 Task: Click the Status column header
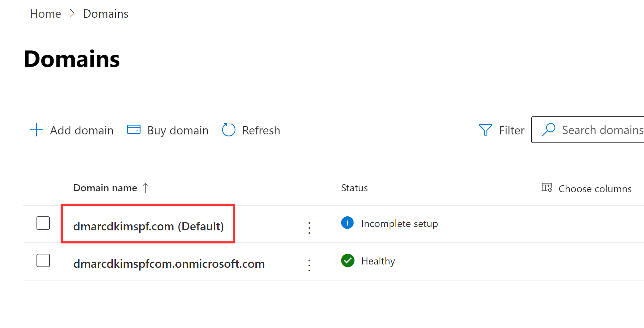coord(354,188)
